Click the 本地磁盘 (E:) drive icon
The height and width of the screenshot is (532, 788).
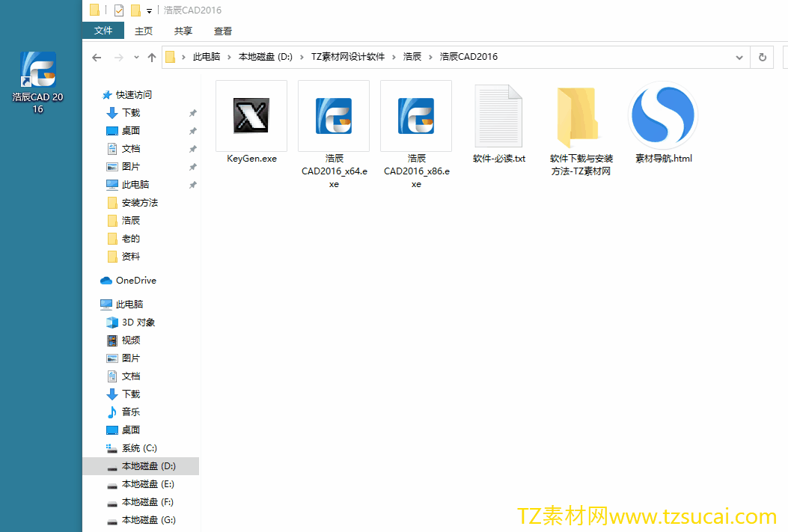click(x=112, y=486)
